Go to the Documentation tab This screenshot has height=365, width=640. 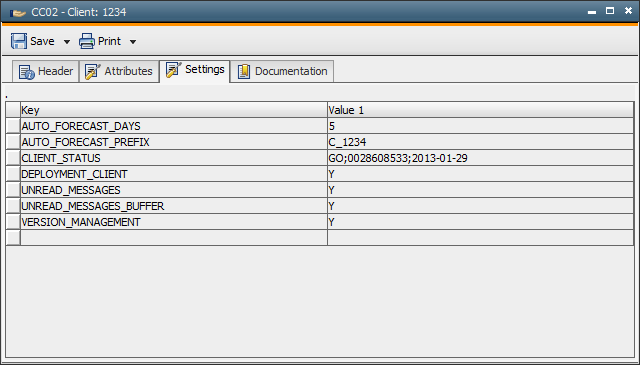click(282, 71)
